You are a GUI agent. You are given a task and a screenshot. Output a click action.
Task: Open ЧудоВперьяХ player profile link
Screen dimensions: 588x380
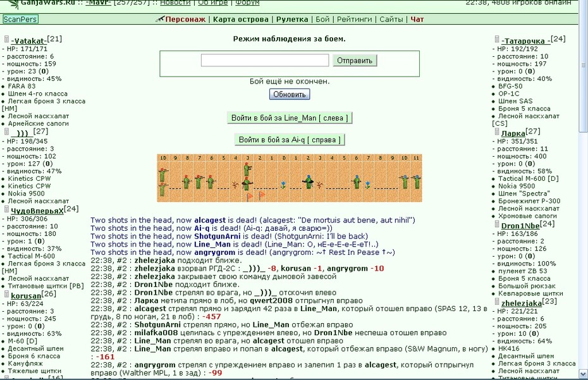[37, 211]
